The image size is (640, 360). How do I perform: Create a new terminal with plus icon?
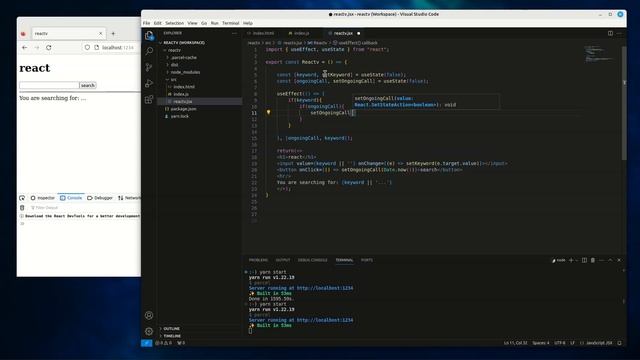tap(571, 260)
